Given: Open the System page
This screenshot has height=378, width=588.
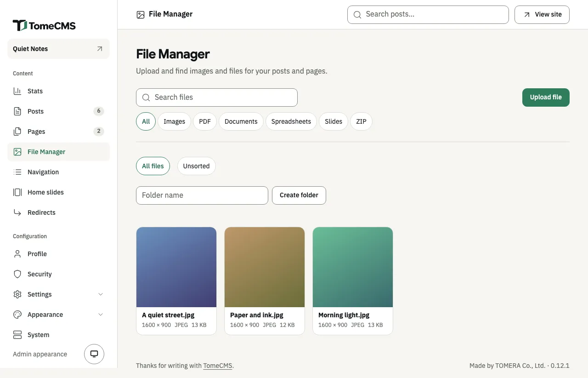Looking at the screenshot, I should coord(59,335).
